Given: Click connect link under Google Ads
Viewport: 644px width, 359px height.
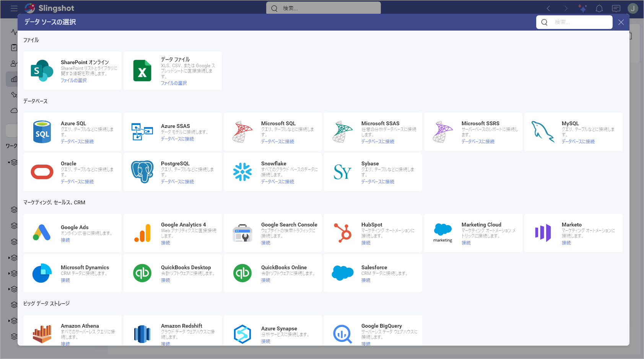Looking at the screenshot, I should [x=65, y=240].
